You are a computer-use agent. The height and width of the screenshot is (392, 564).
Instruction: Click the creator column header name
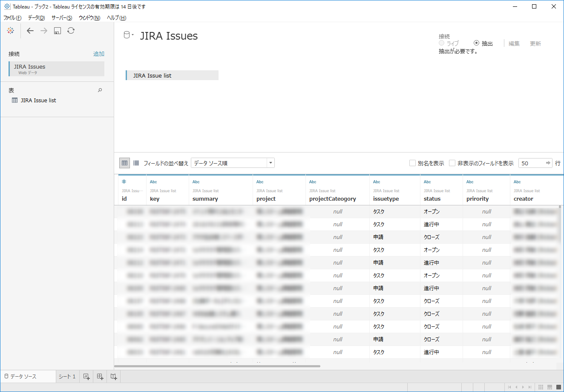pos(524,199)
